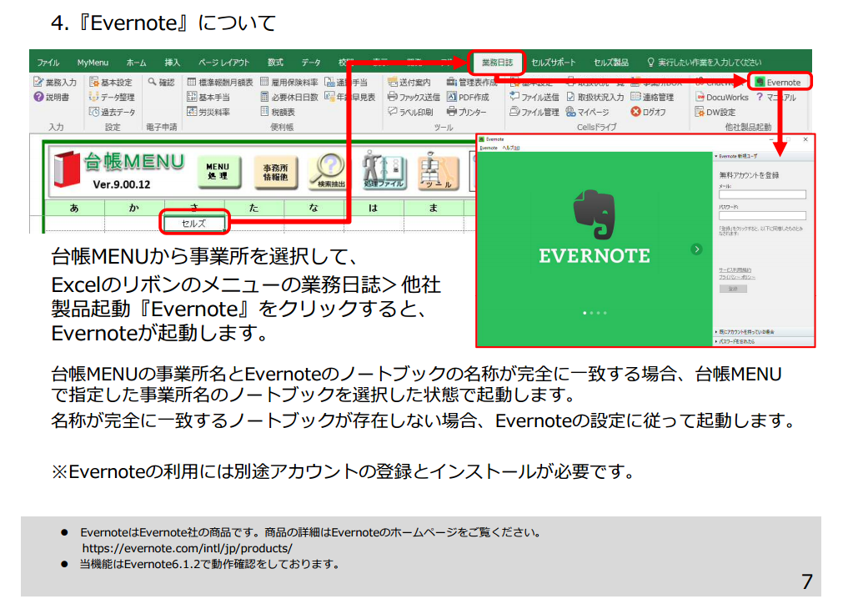This screenshot has width=868, height=604.
Task: Open the 挿入 ribbon tab
Action: 172,63
